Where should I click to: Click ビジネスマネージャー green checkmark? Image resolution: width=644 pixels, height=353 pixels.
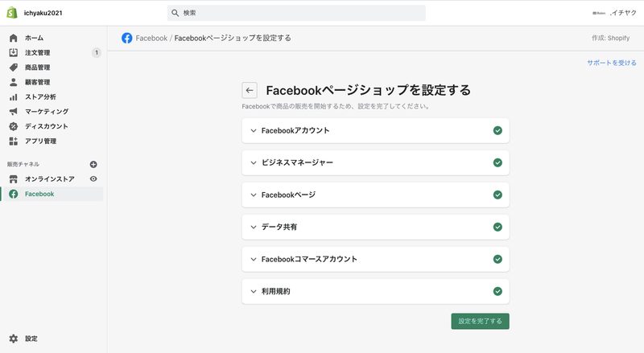[497, 162]
